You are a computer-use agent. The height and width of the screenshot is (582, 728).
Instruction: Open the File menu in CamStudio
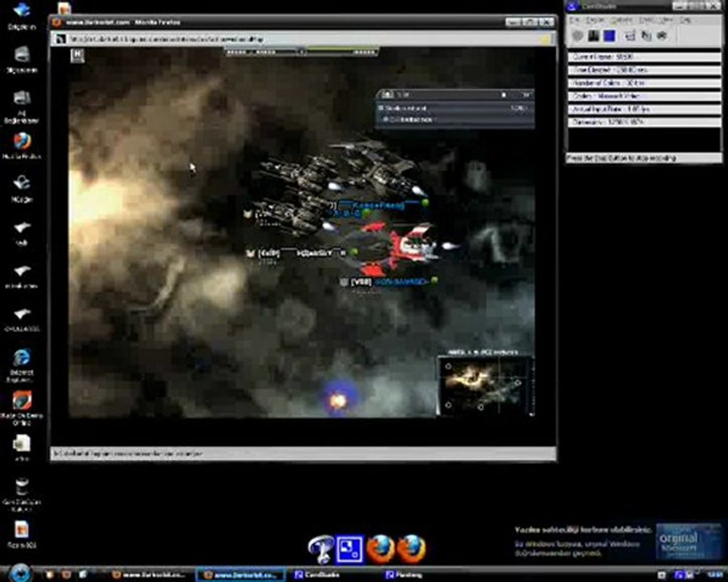574,20
